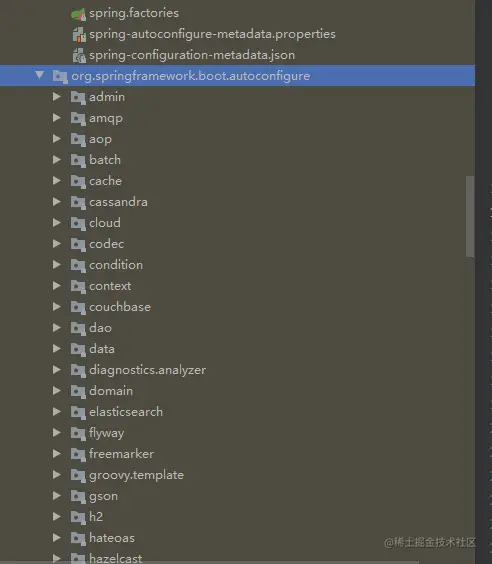Click the dao package folder icon
Screen dimensions: 492x564
click(78, 328)
